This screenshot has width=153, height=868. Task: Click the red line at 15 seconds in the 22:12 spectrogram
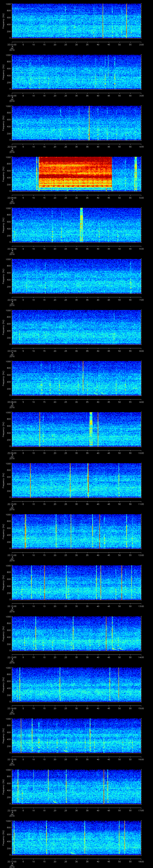[44, 583]
